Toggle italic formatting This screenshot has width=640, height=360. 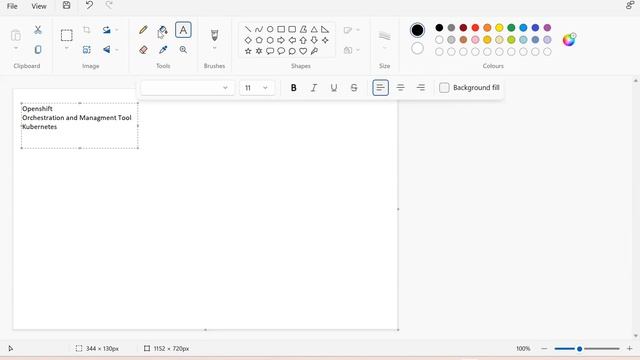coord(313,88)
